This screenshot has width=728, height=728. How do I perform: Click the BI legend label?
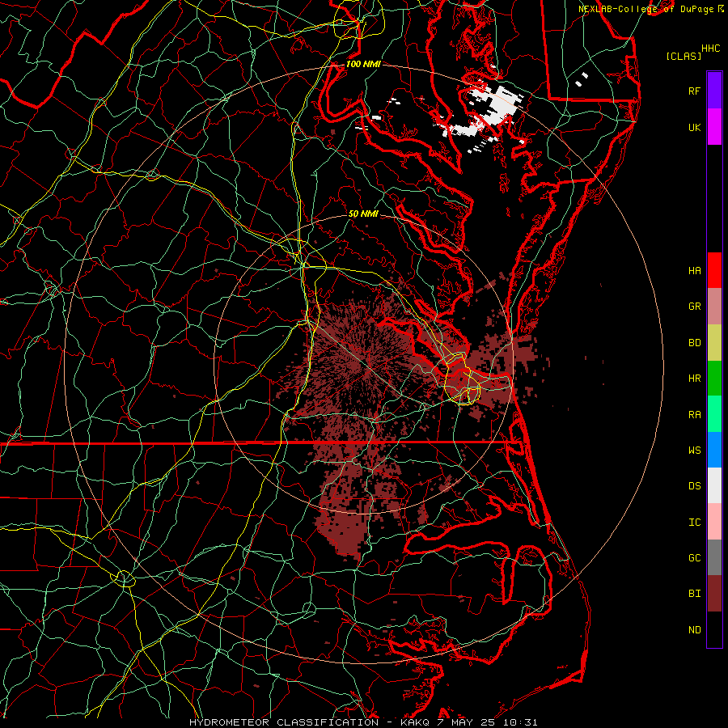pyautogui.click(x=694, y=594)
